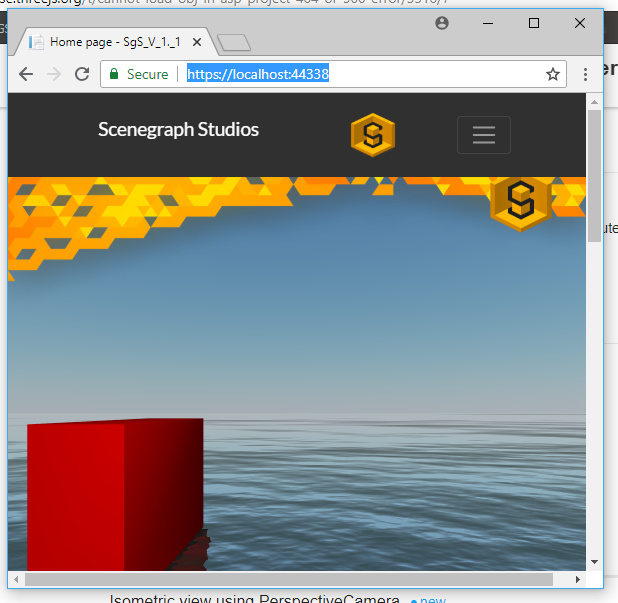618x603 pixels.
Task: Open the Chrome three-dot menu
Action: tap(586, 74)
